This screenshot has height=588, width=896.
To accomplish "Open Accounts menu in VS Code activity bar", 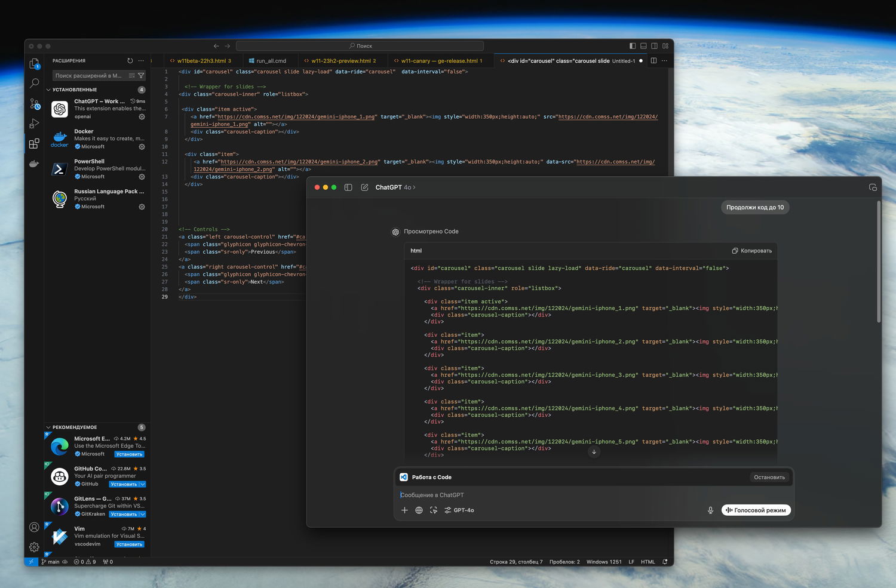I will tap(34, 527).
